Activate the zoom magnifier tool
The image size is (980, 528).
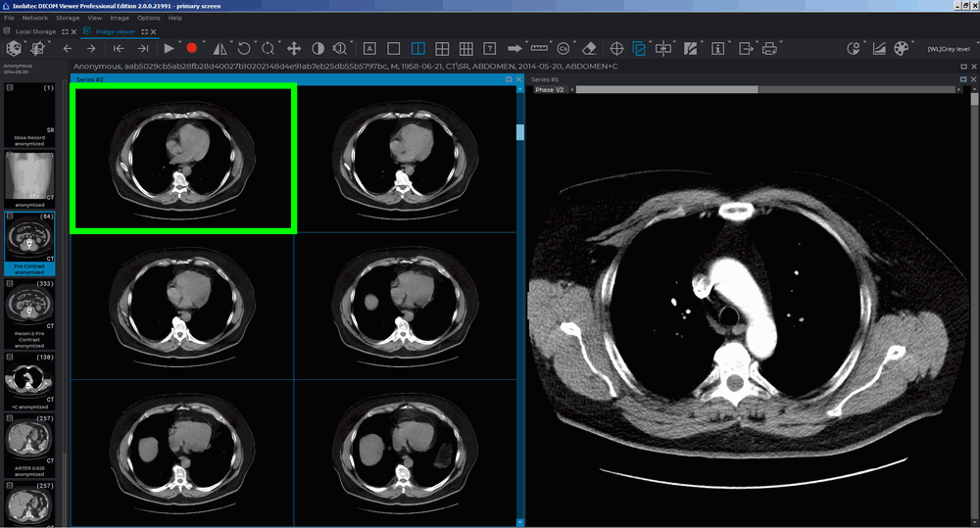[340, 48]
